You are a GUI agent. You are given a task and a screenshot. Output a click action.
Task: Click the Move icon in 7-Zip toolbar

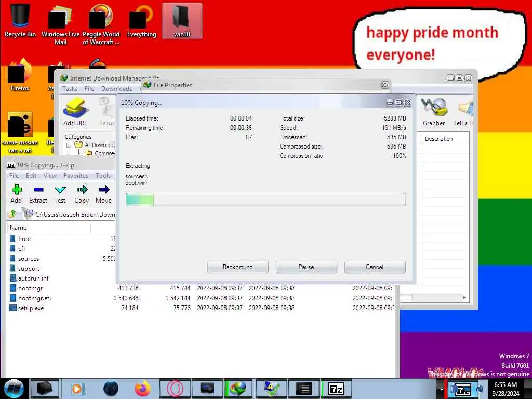point(103,194)
